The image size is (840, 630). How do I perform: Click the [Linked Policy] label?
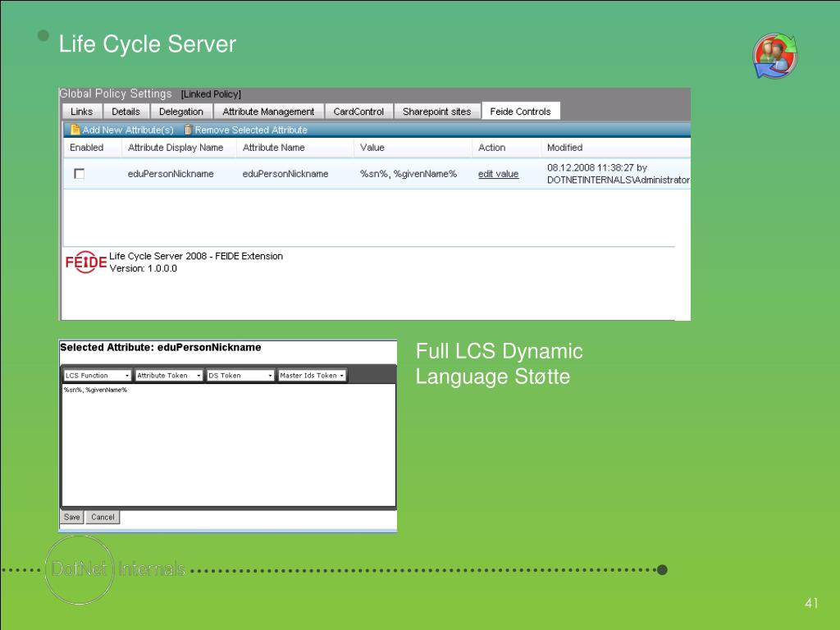click(x=211, y=94)
